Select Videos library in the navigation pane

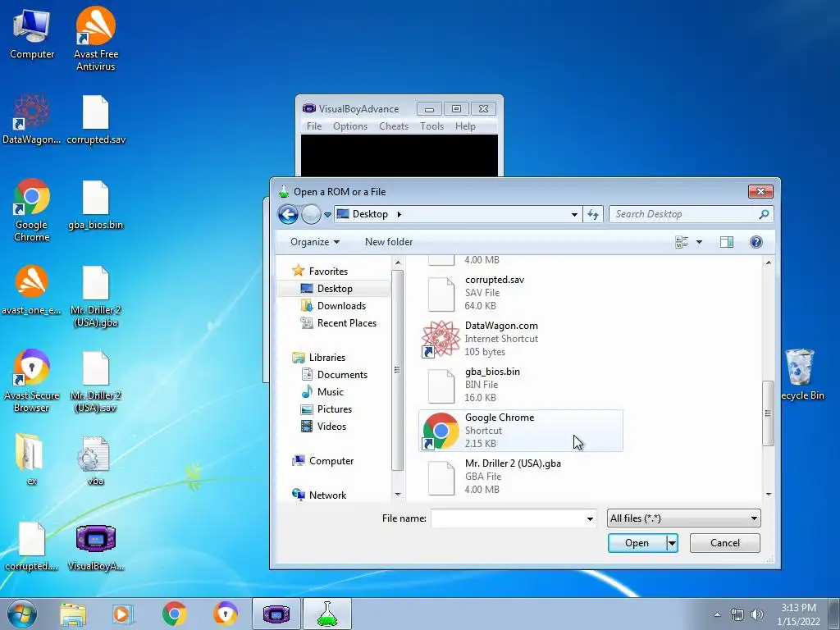pyautogui.click(x=331, y=427)
